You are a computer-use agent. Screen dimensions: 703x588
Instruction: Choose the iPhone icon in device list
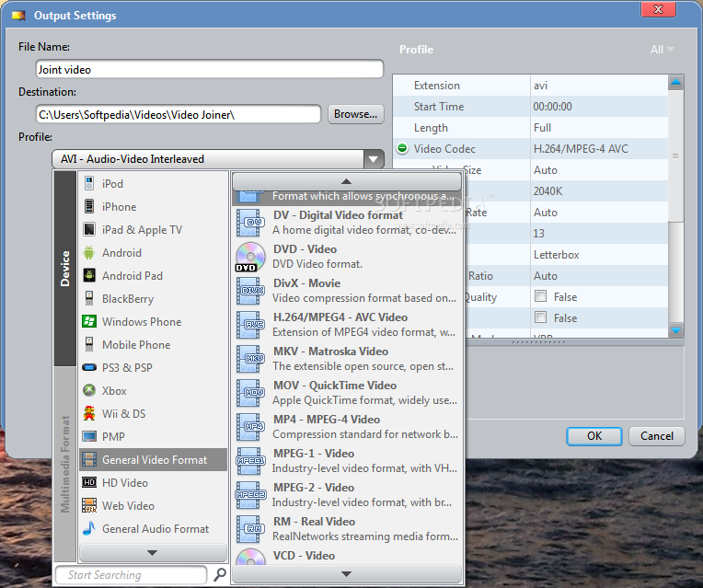click(89, 206)
